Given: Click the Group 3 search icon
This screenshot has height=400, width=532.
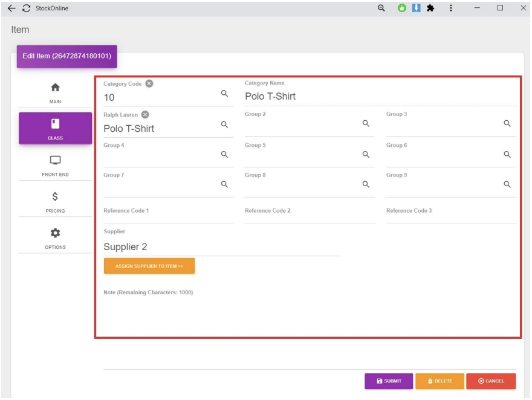Looking at the screenshot, I should point(507,123).
